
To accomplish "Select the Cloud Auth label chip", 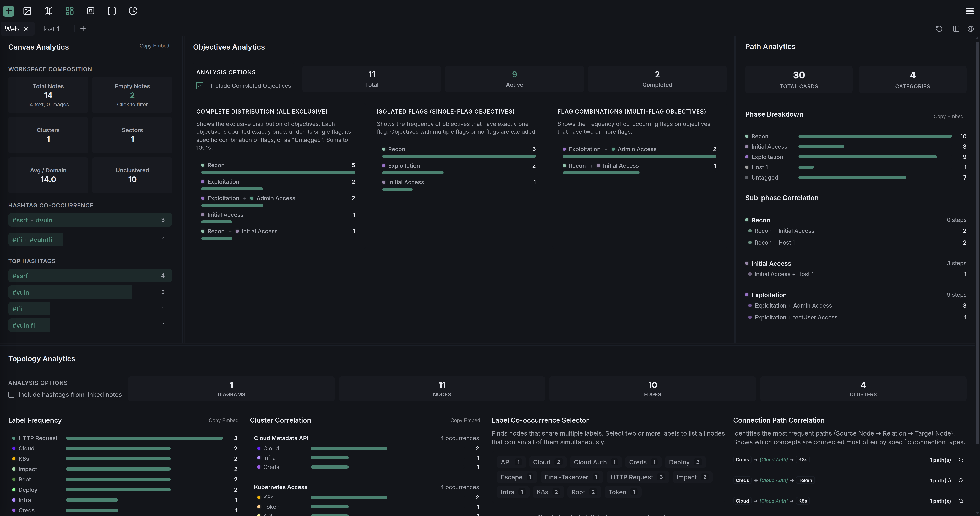I will (x=595, y=462).
